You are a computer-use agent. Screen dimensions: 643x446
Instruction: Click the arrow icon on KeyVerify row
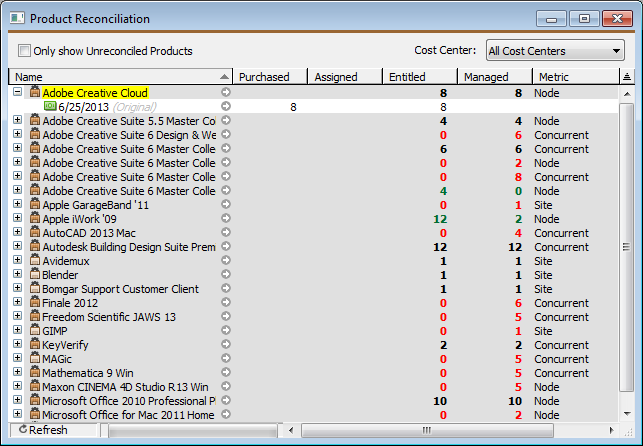226,344
